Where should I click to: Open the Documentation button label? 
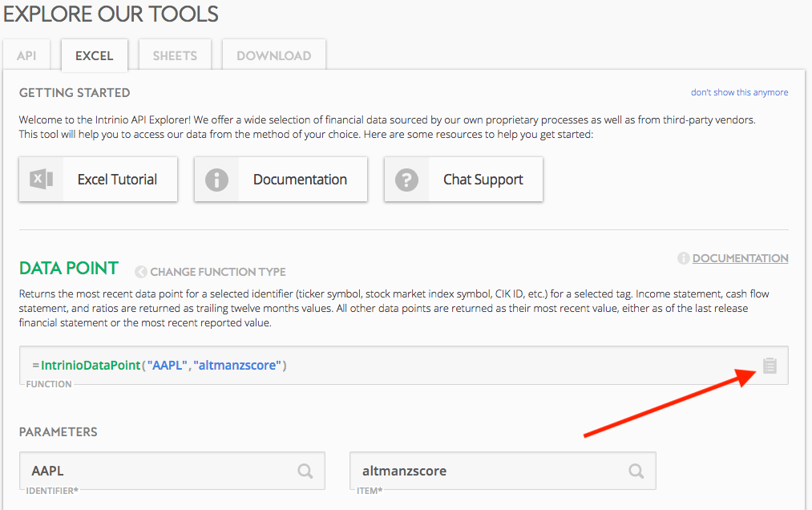300,180
